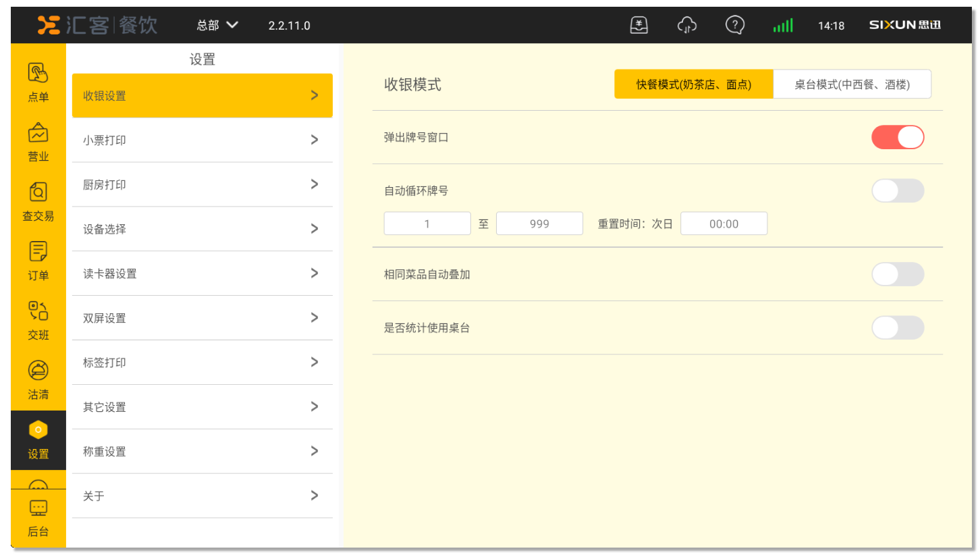Open the help question mark icon
Image resolution: width=980 pixels, height=555 pixels.
point(734,26)
